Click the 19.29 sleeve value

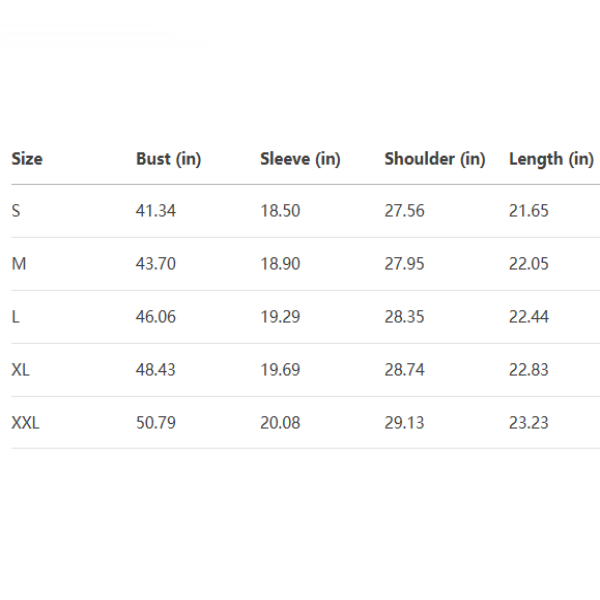pyautogui.click(x=280, y=317)
